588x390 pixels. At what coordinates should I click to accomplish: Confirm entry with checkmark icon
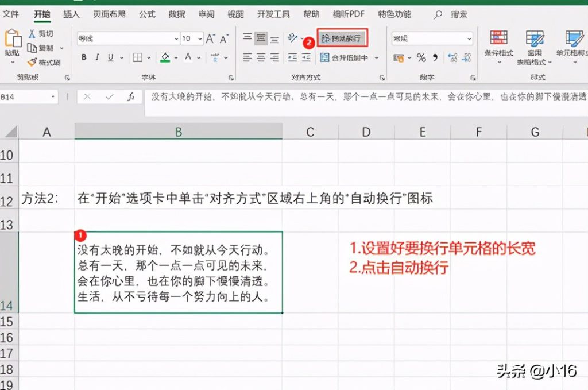click(110, 96)
